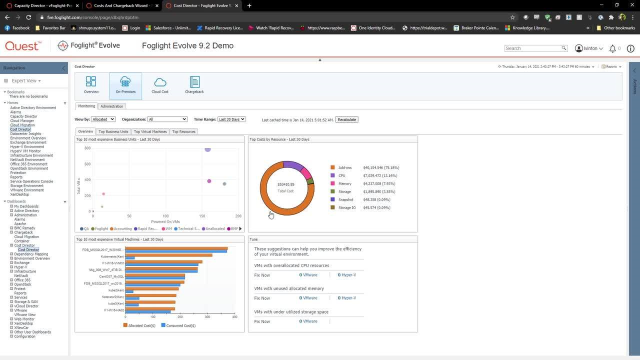
Task: Click the orange Add-ons legend swatch
Action: pyautogui.click(x=333, y=167)
